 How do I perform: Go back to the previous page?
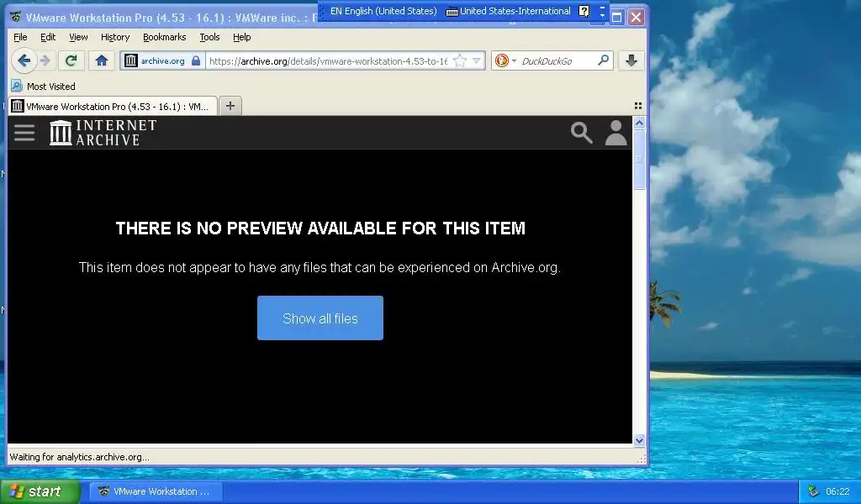coord(24,60)
